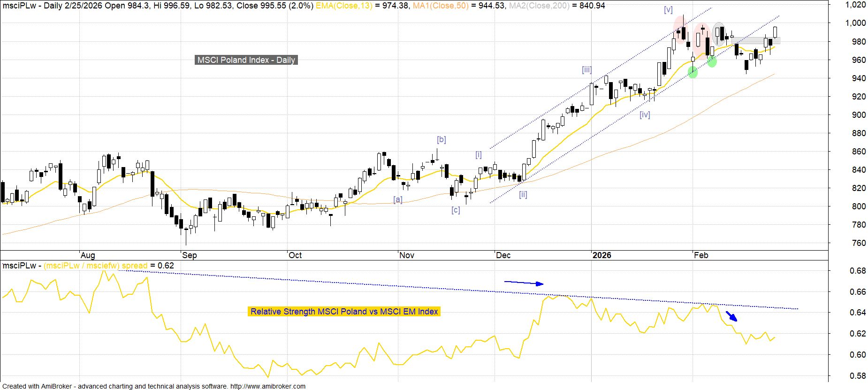
Task: Click the Relative Strength yellow label
Action: click(344, 312)
